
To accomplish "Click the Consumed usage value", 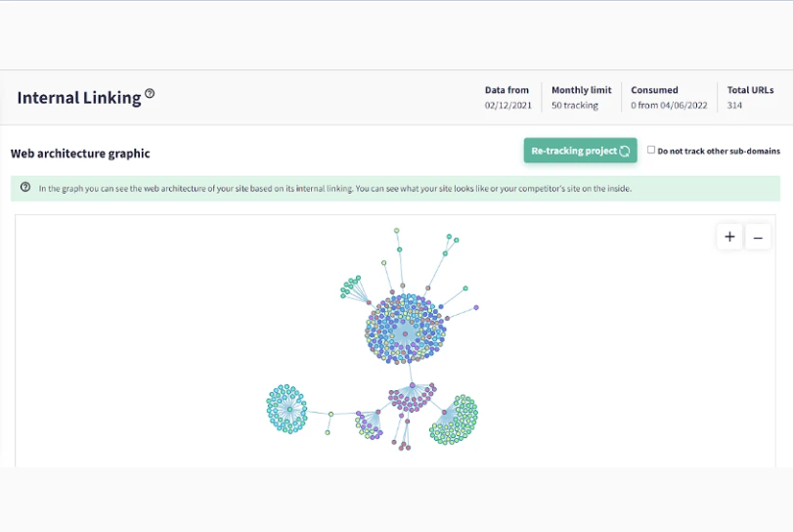I will point(668,106).
